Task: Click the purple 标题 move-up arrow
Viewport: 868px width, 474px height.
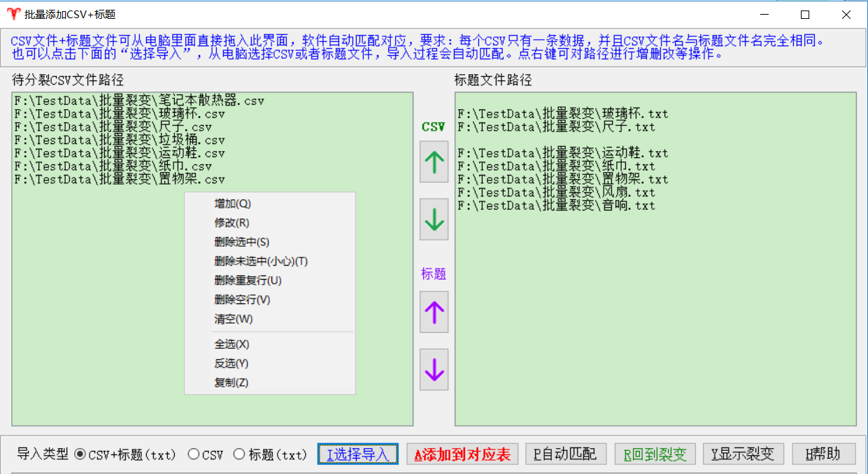Action: click(x=434, y=312)
